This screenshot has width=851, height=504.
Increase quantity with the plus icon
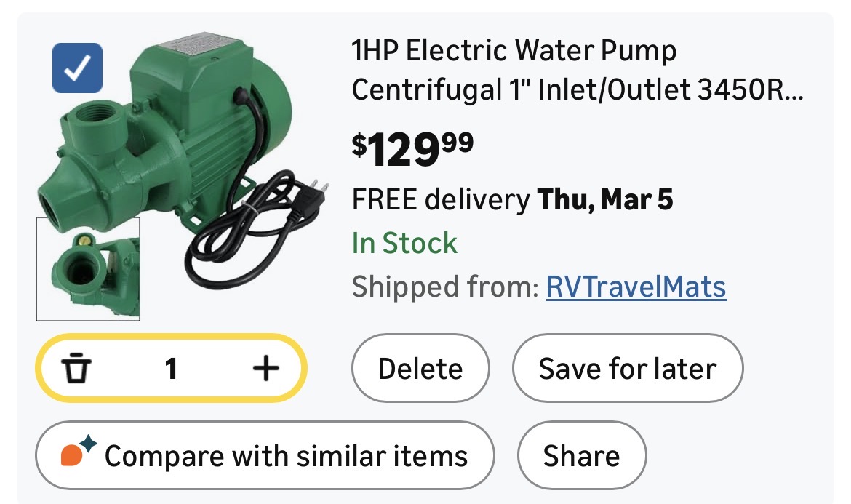click(x=265, y=369)
